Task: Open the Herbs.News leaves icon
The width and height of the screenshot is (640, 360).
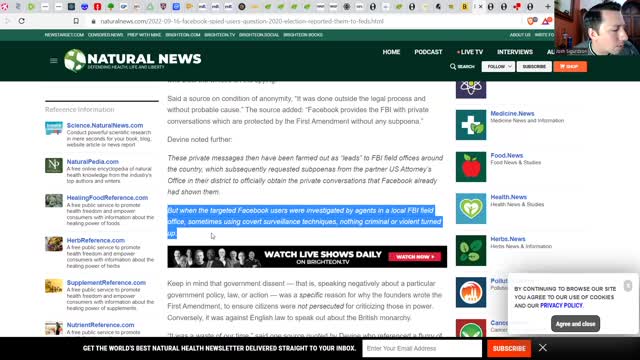Action: [471, 251]
